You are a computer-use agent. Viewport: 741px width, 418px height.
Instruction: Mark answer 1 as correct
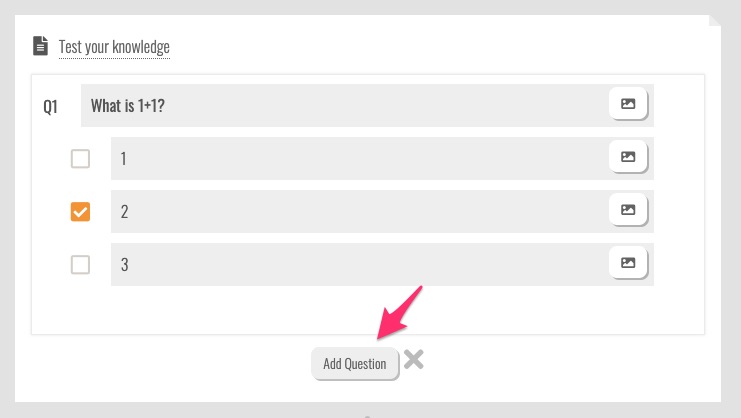[x=80, y=158]
